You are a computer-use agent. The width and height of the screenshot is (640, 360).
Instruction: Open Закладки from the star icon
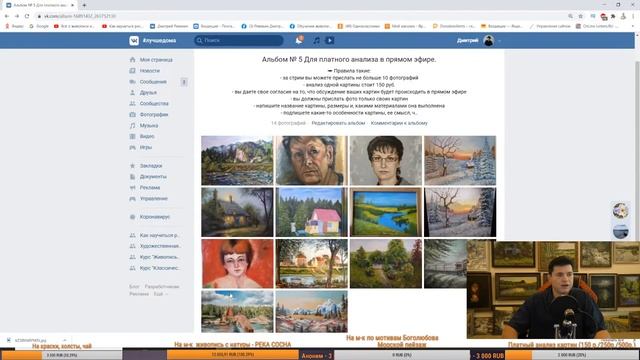click(x=132, y=166)
